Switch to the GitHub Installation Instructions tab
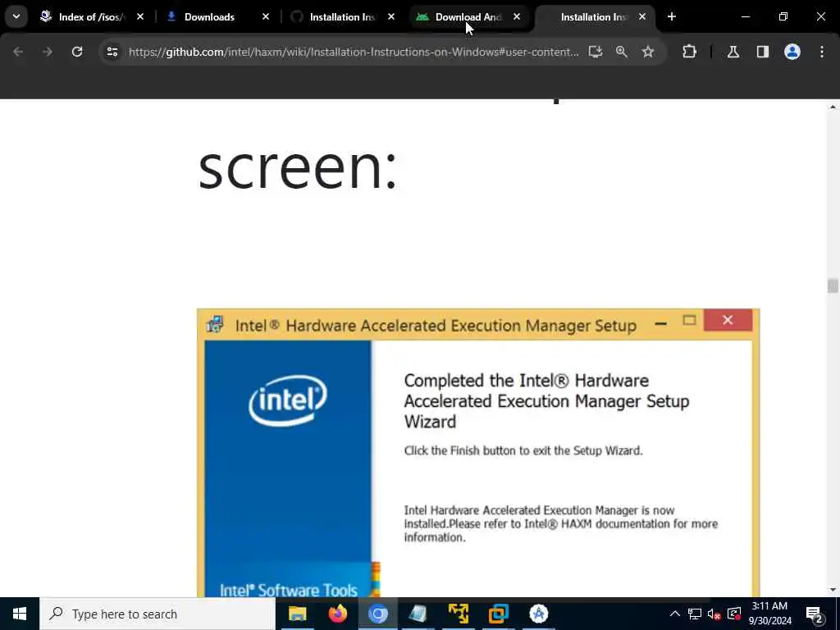The height and width of the screenshot is (630, 840). pyautogui.click(x=343, y=16)
